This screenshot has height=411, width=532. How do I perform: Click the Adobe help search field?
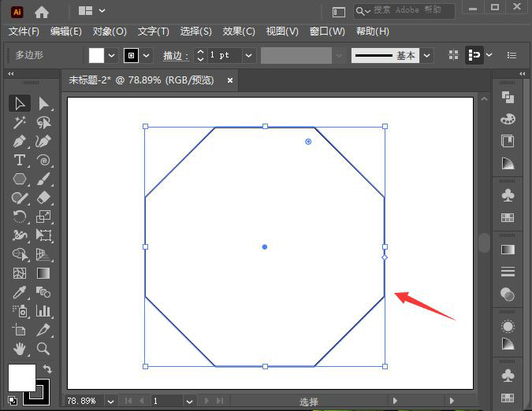pyautogui.click(x=404, y=11)
